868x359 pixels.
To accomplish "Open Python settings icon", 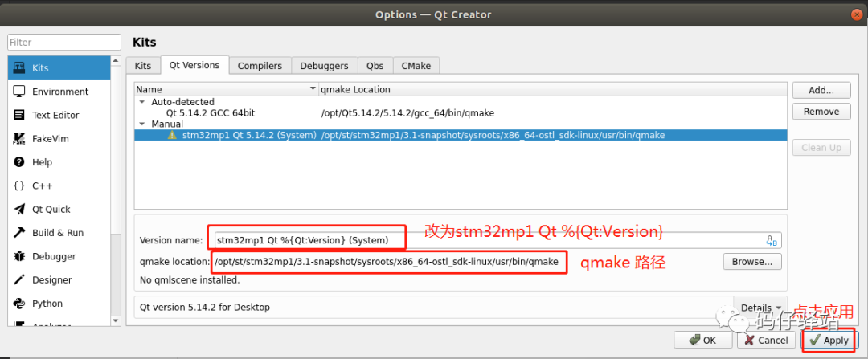I will pos(19,303).
